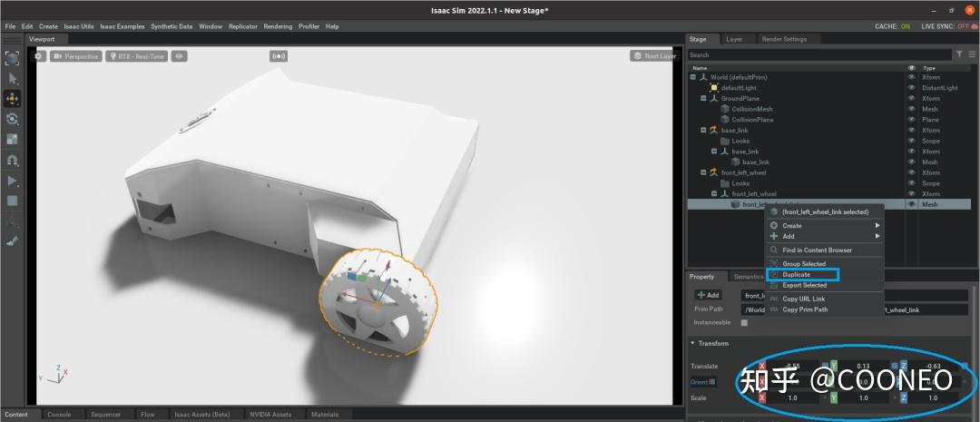The image size is (980, 422).
Task: Open the Isaac Utils menu
Action: click(x=79, y=26)
